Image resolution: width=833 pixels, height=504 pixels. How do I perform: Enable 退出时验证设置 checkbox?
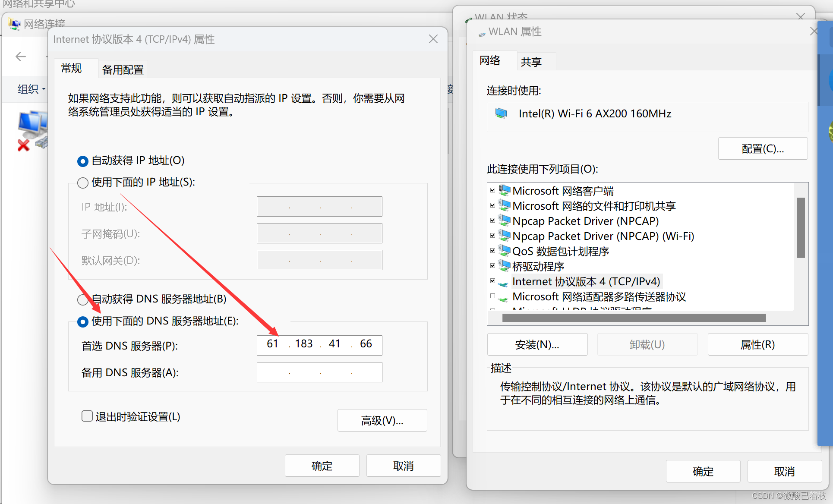click(x=87, y=416)
